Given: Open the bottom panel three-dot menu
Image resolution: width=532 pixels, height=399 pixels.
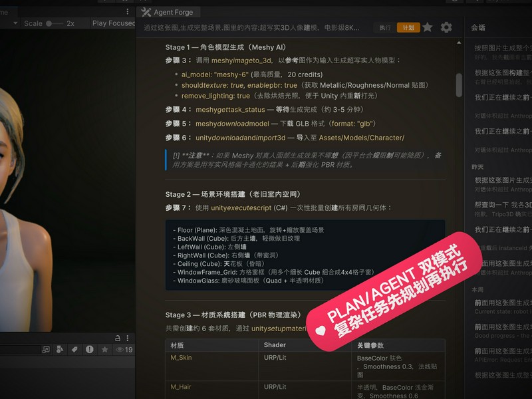Looking at the screenshot, I should [127, 338].
